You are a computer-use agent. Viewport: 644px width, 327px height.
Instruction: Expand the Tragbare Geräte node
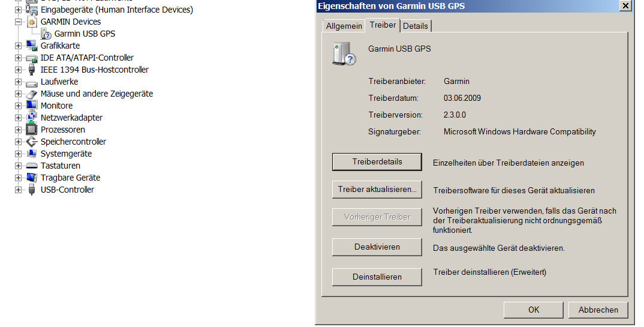[18, 178]
